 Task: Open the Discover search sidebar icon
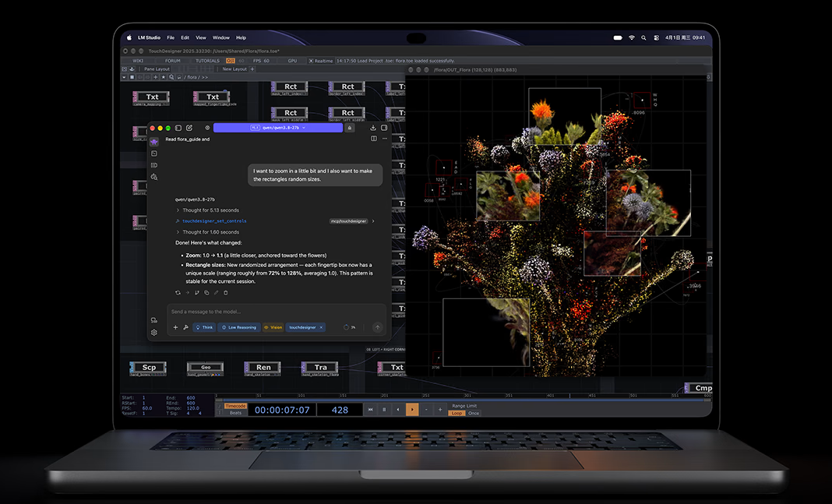click(x=154, y=177)
